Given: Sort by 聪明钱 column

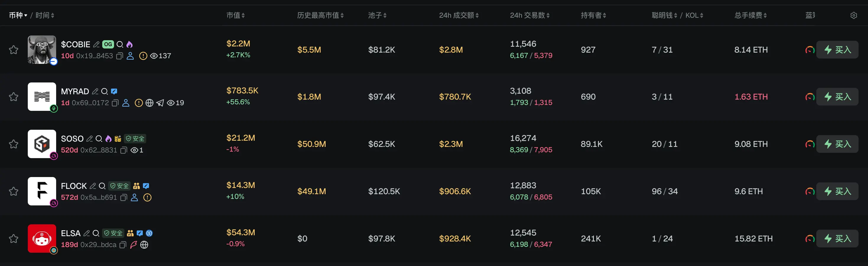Looking at the screenshot, I should [664, 15].
